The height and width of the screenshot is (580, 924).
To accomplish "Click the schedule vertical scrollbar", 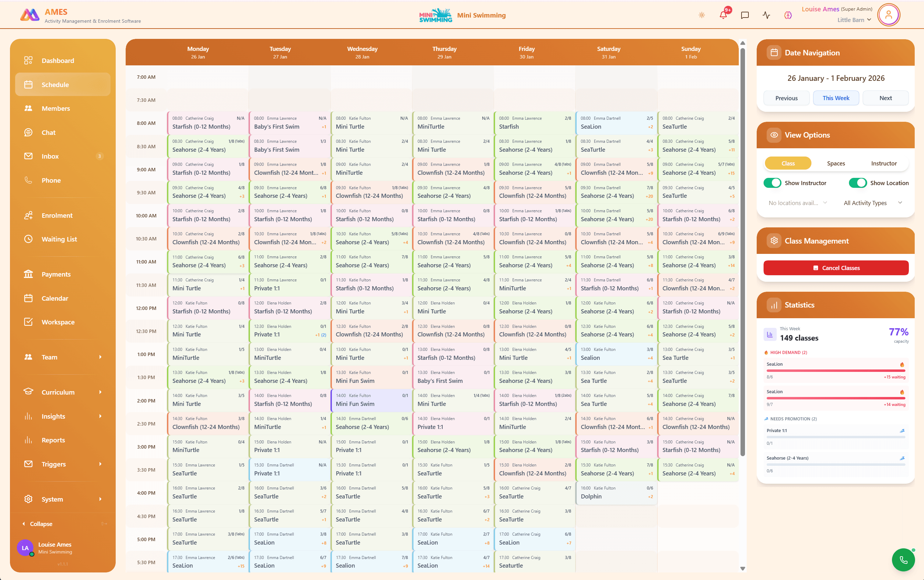I will [x=743, y=252].
